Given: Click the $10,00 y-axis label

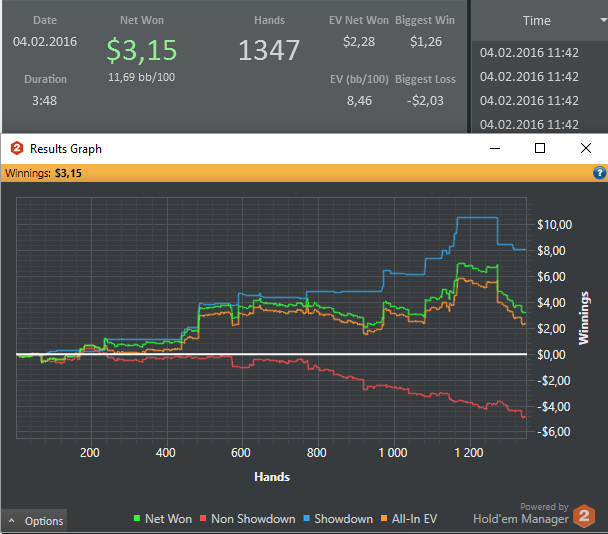Looking at the screenshot, I should click(x=554, y=225).
